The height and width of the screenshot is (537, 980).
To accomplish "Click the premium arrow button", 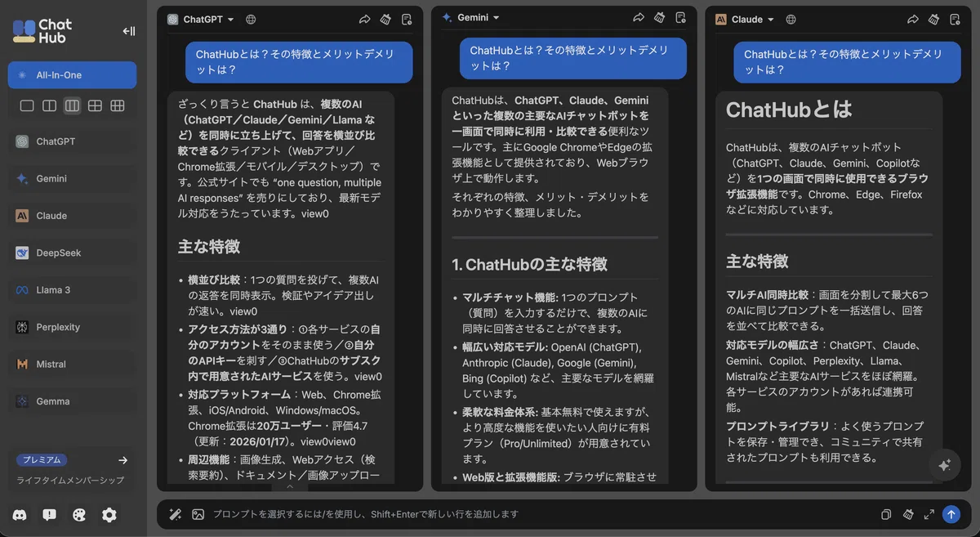I will click(x=122, y=460).
